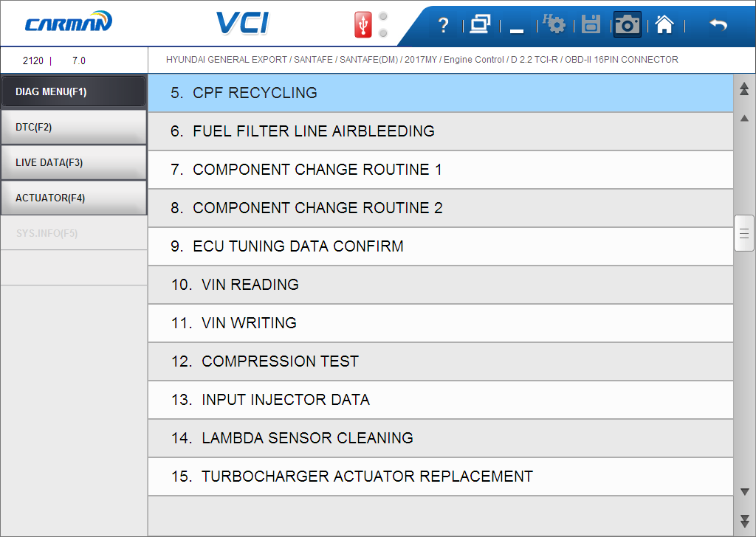The height and width of the screenshot is (537, 756).
Task: Open the help question mark icon
Action: click(x=443, y=24)
